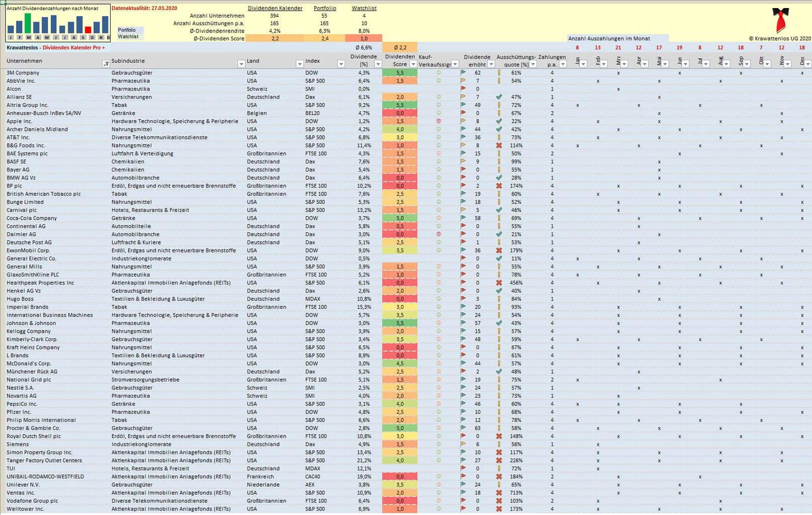Viewport: 812px width, 515px height.
Task: Open the Dividenden Score filter dropdown
Action: (x=413, y=64)
